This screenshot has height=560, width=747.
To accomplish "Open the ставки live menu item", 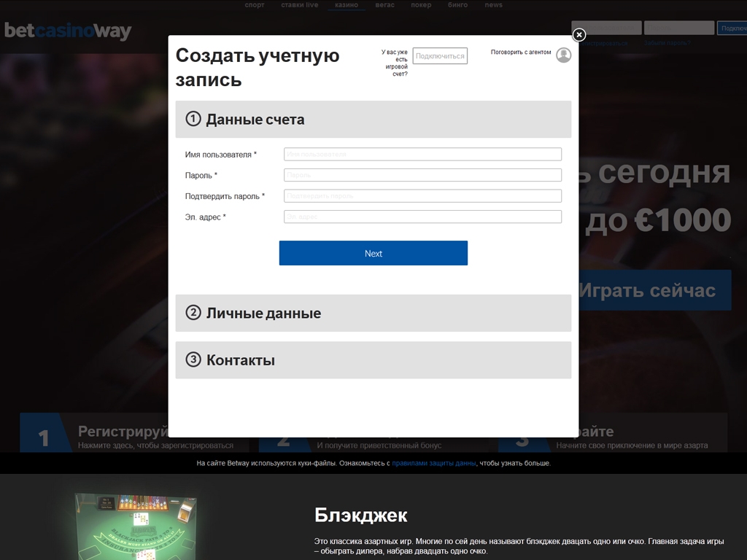I will click(299, 5).
